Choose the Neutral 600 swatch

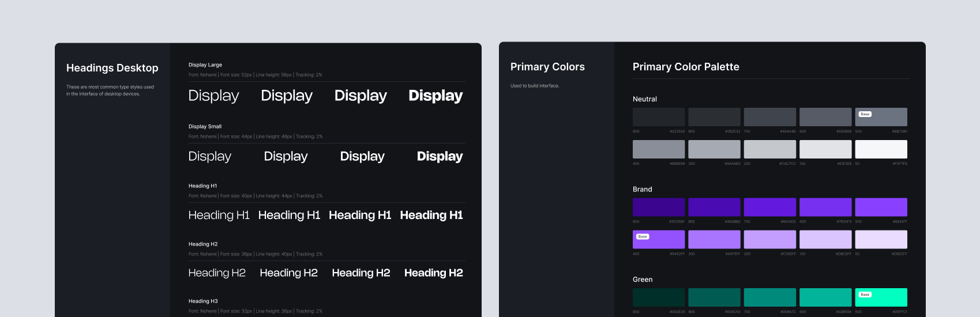[x=825, y=117]
